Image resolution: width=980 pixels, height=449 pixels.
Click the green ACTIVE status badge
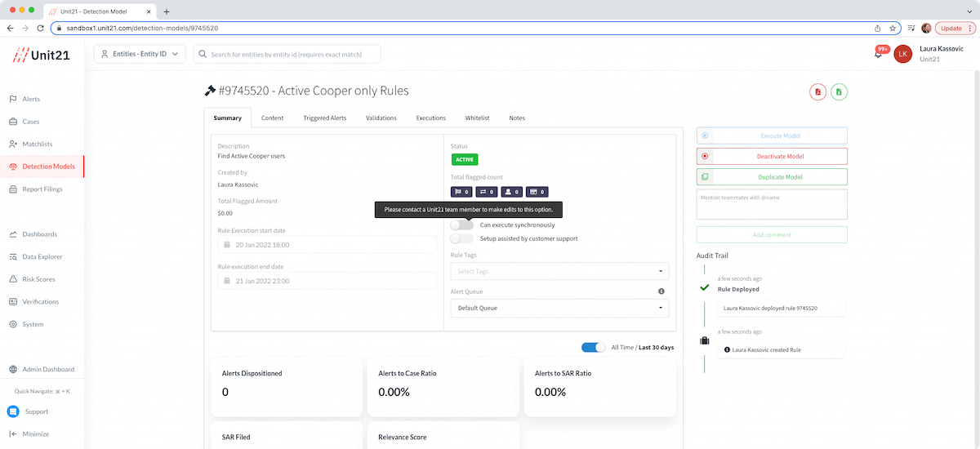[465, 159]
